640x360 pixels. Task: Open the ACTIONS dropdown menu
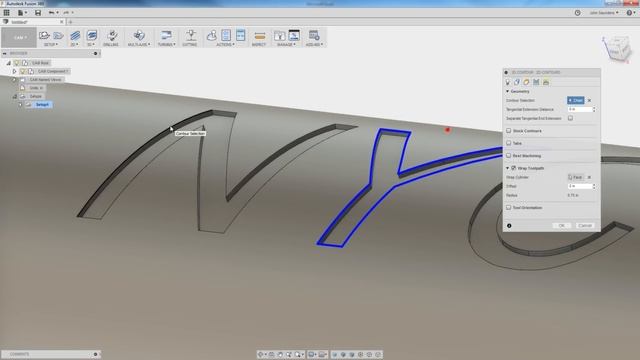click(x=225, y=44)
